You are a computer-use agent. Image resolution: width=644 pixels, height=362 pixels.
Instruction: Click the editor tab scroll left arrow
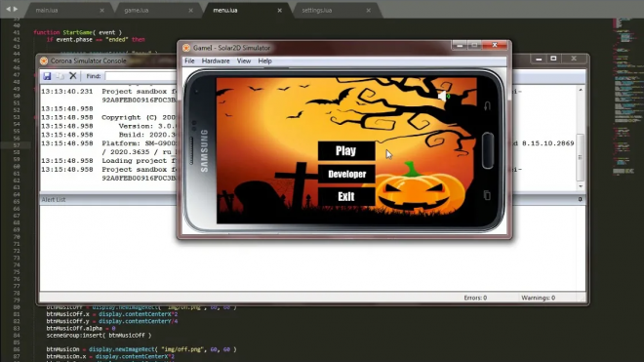(8, 9)
